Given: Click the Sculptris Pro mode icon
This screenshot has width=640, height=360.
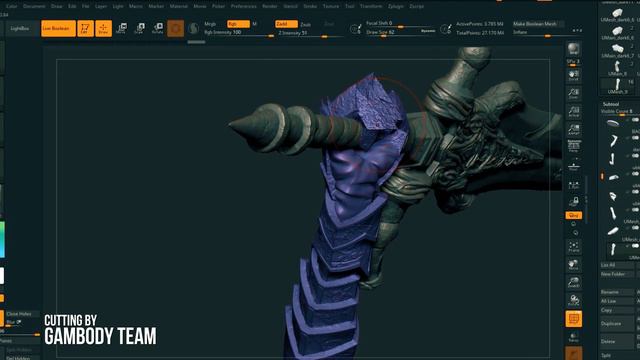Looking at the screenshot, I should (x=194, y=28).
